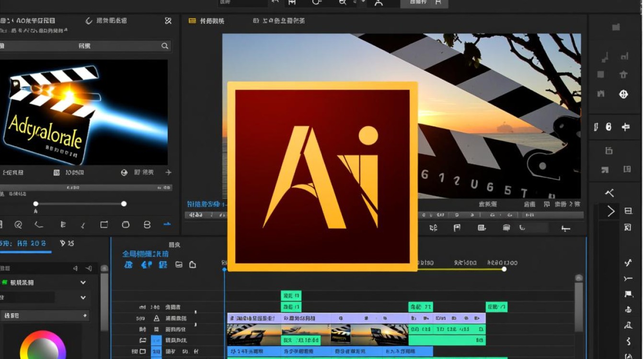Viewport: 644px width, 359px height.
Task: Select the preview tab with yellow list icon
Action: pos(206,21)
